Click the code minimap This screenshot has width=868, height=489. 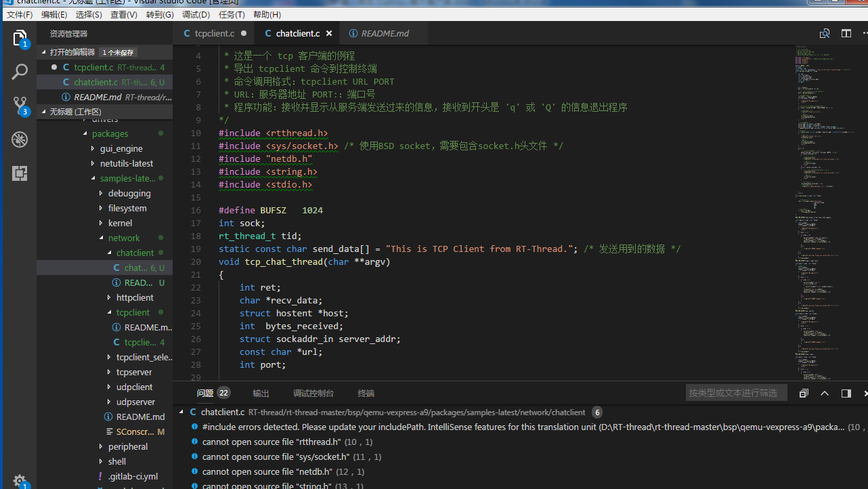click(829, 211)
